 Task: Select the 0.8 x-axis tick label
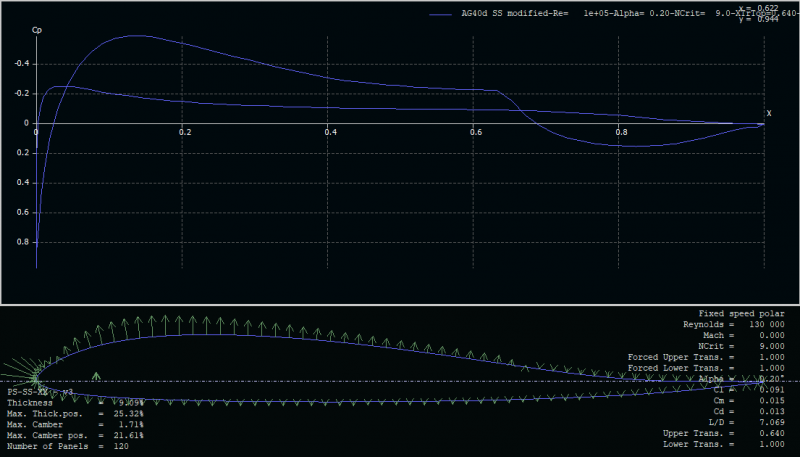point(622,132)
